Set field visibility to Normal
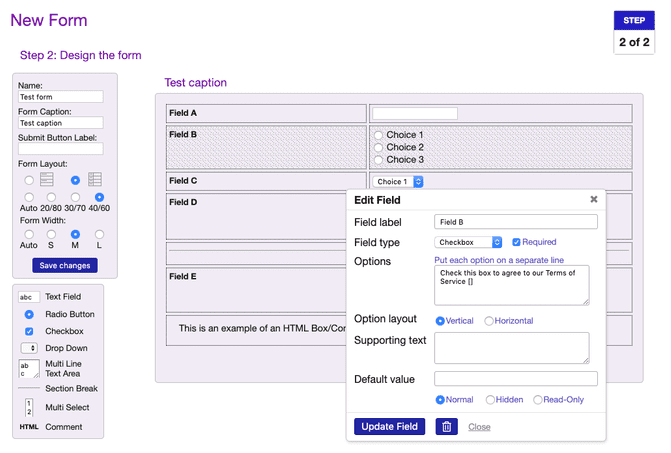Screen dimensions: 671x453 click(439, 400)
